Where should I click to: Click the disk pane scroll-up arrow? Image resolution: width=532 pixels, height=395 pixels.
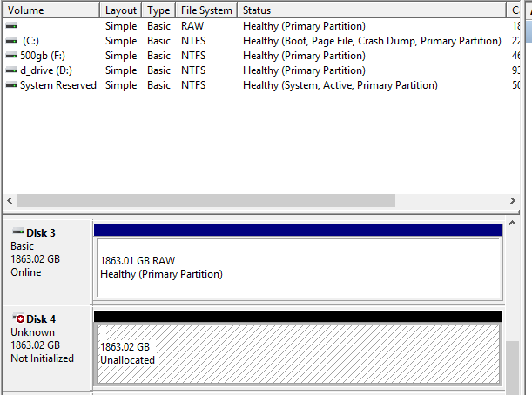click(x=512, y=223)
